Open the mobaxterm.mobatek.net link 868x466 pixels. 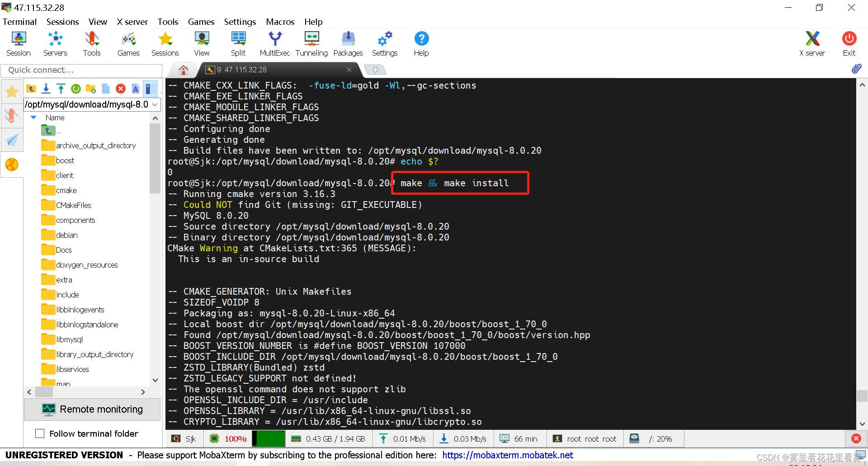[x=508, y=455]
